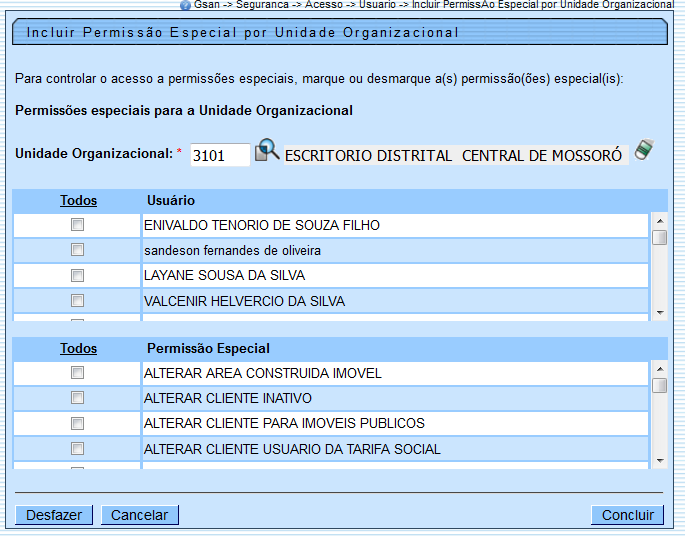Check the box for VALCENIR HELVERCIO DA SILVA

(x=77, y=300)
